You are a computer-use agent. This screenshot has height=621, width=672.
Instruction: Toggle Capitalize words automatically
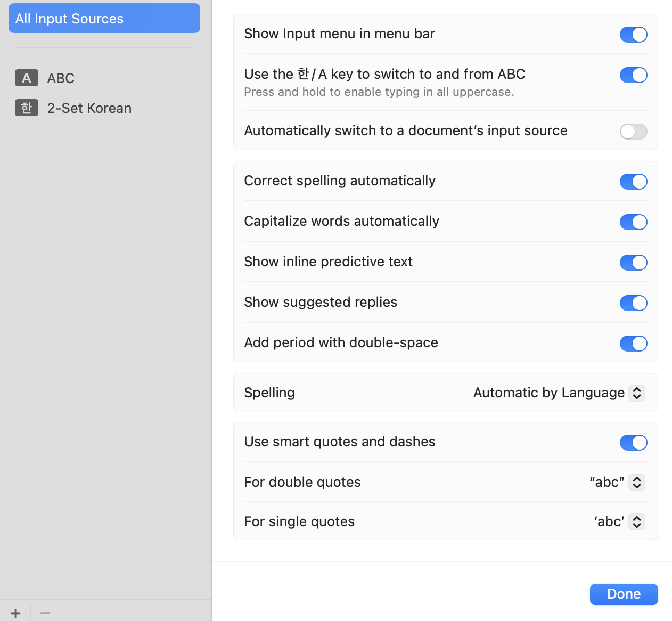pos(633,222)
